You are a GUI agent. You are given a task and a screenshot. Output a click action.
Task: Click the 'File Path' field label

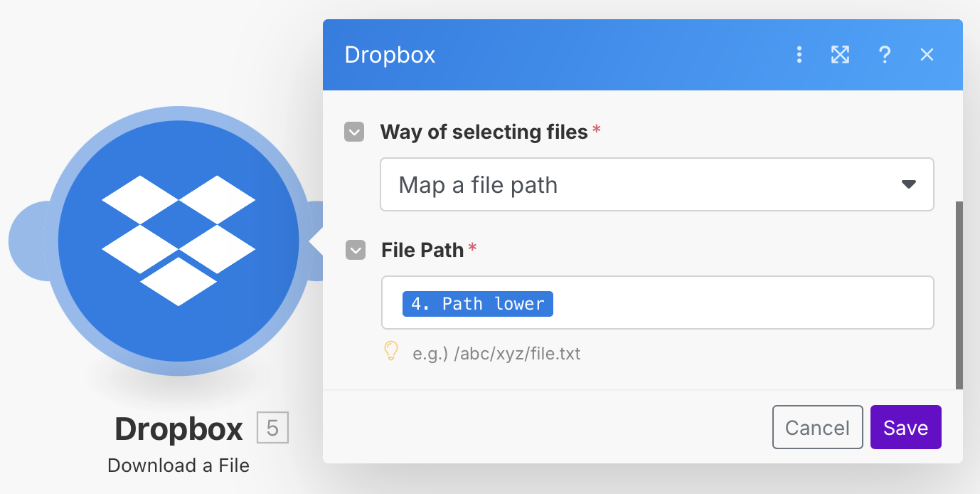[422, 250]
